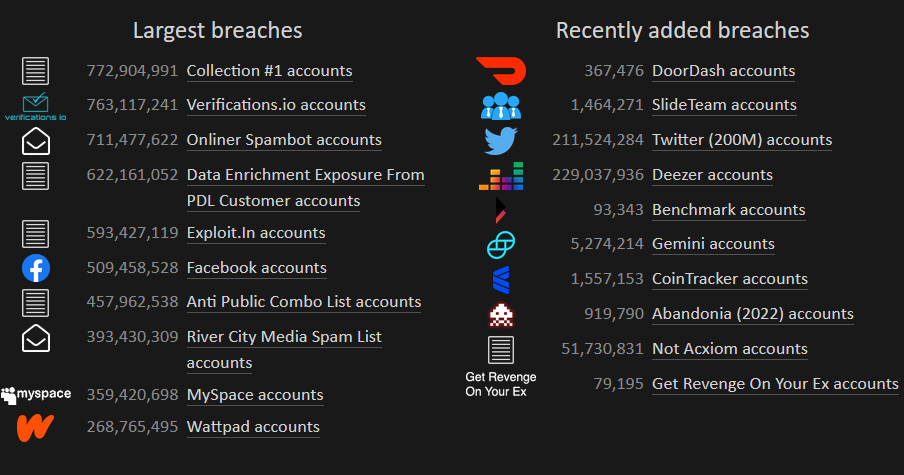Click the Onliner Spambot envelope icon
The height and width of the screenshot is (475, 904).
[x=36, y=141]
